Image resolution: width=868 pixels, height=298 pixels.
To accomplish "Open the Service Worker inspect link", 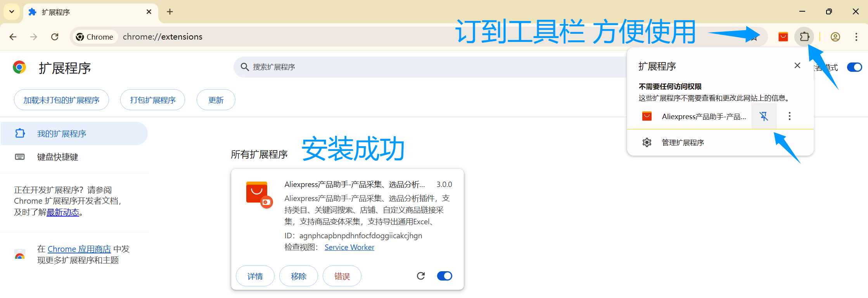I will click(x=349, y=247).
